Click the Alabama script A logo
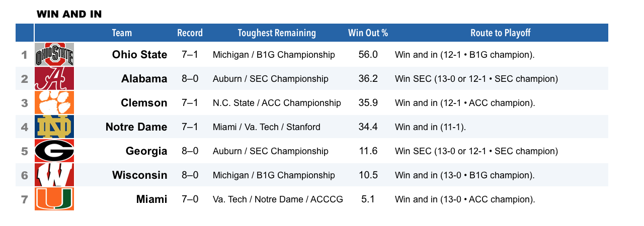This screenshot has height=226, width=644. click(x=54, y=78)
